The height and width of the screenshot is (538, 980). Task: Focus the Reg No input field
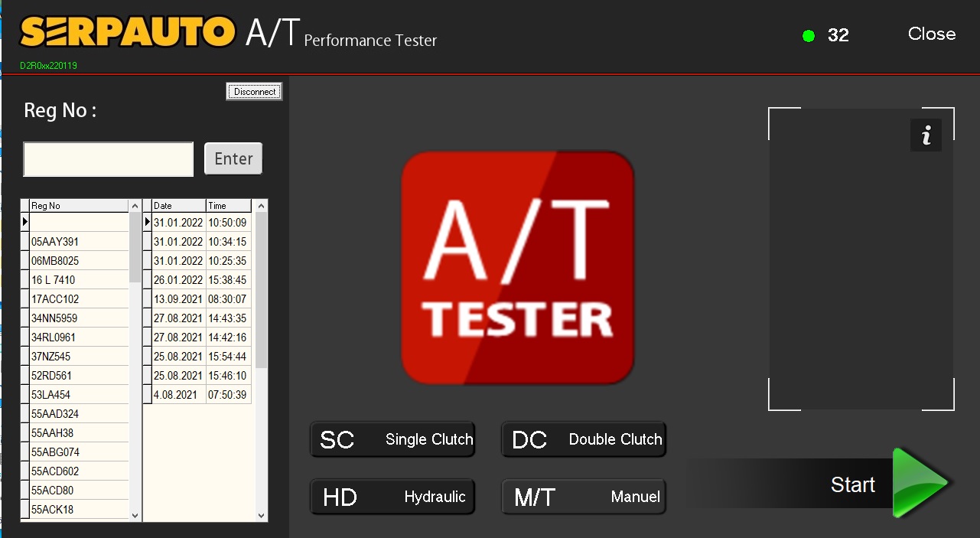point(109,159)
